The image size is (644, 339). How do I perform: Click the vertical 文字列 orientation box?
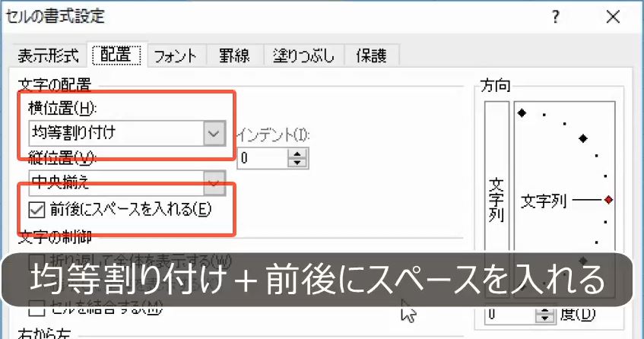496,199
